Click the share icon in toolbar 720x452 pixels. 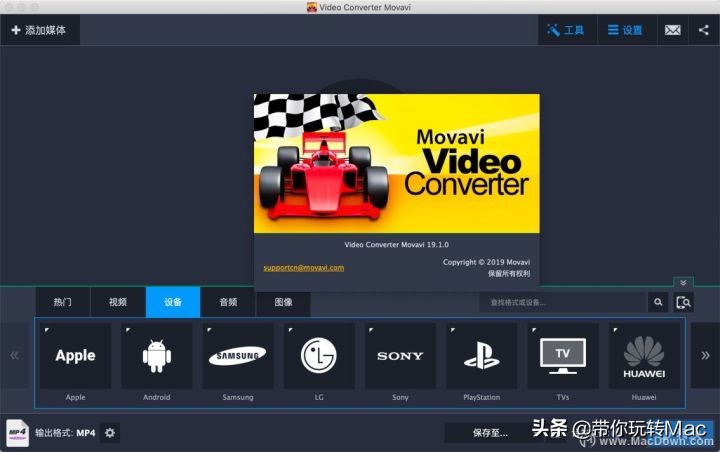click(704, 30)
